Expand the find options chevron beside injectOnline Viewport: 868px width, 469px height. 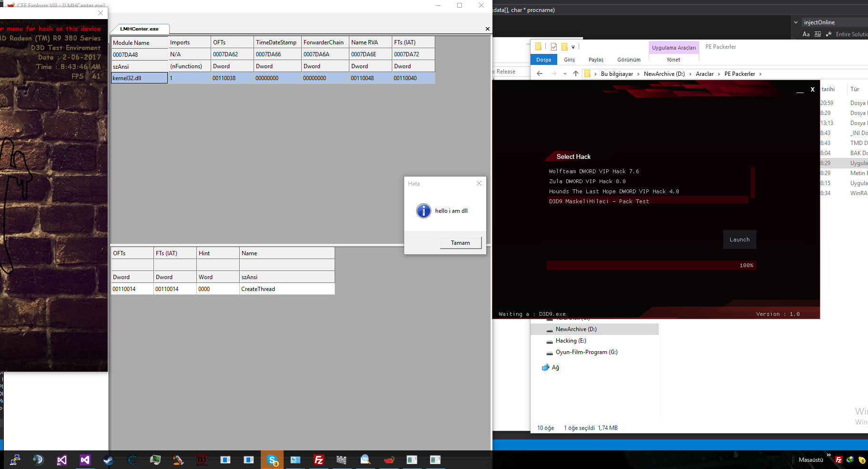click(796, 22)
